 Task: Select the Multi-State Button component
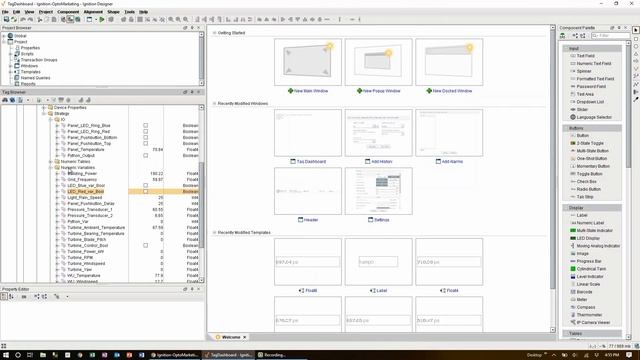(592, 151)
